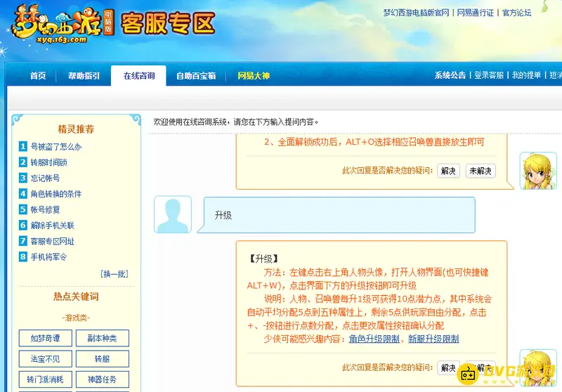Click 未解决 under the 召唤兽放生 reply
The image size is (562, 392).
[x=481, y=171]
